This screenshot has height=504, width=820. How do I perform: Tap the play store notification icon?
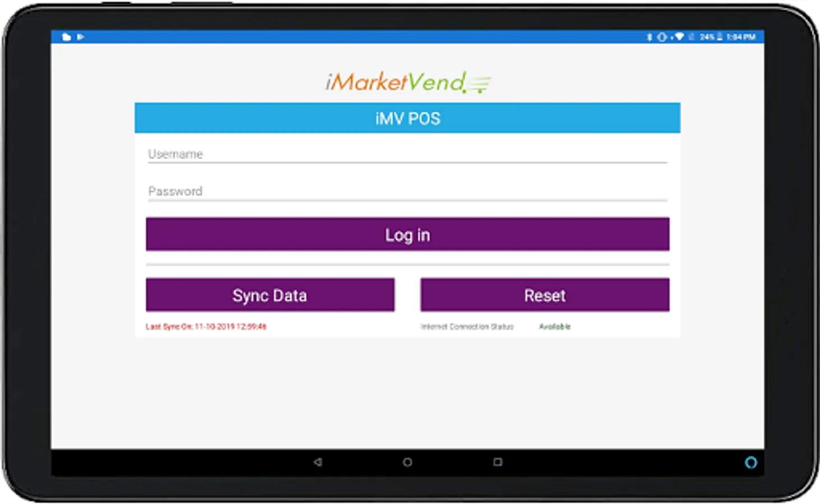point(81,37)
